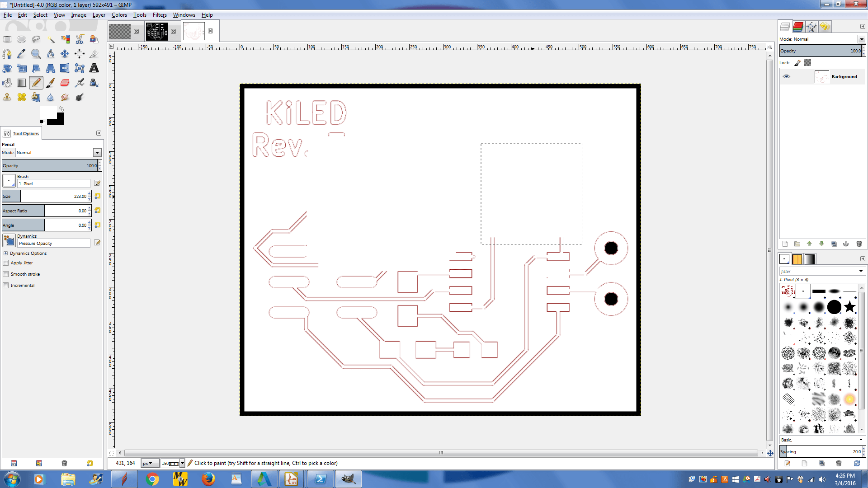Select the Smudge tool

pyautogui.click(x=65, y=97)
